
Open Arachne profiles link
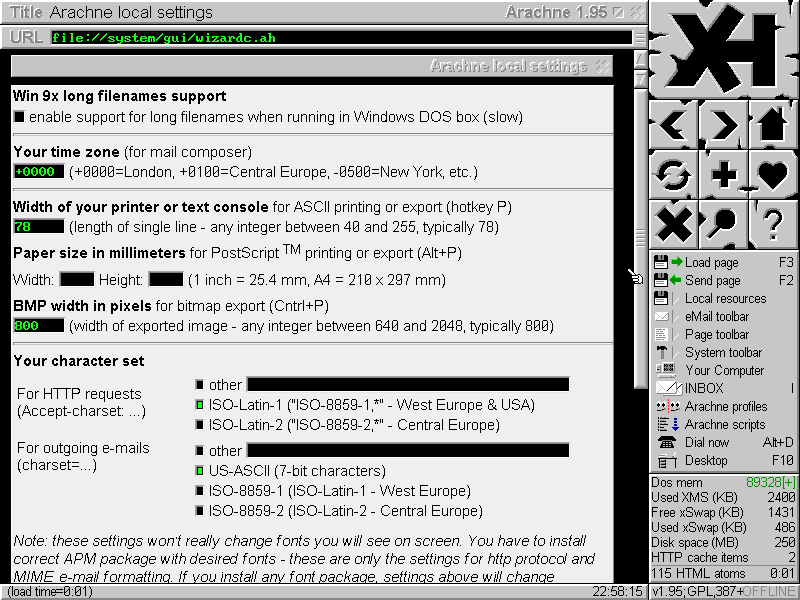pos(726,407)
